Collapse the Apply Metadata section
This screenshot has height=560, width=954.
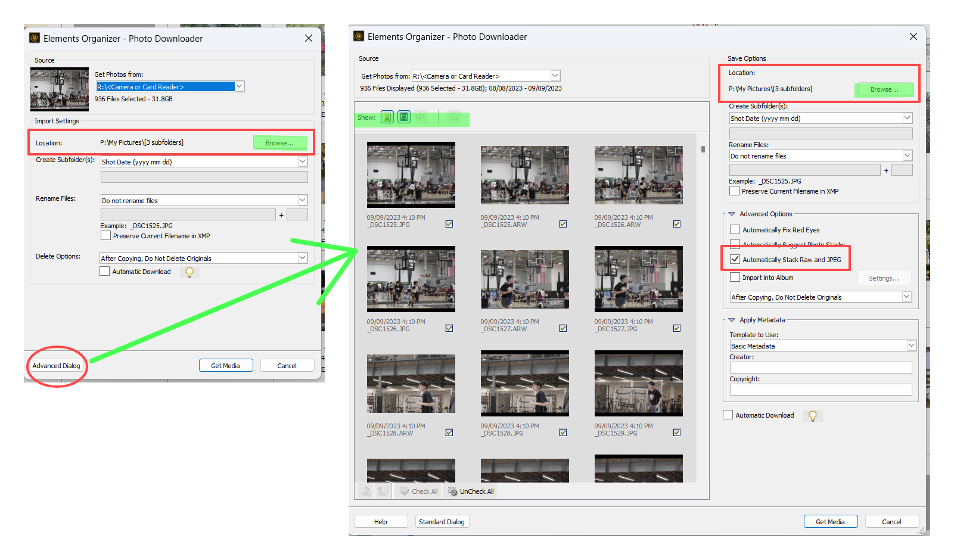[732, 320]
